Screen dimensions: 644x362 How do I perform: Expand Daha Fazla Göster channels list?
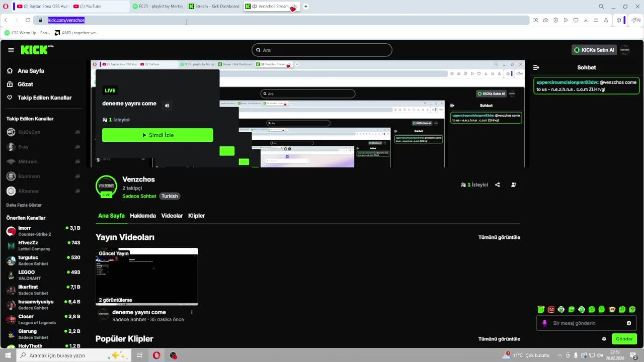coord(24,205)
